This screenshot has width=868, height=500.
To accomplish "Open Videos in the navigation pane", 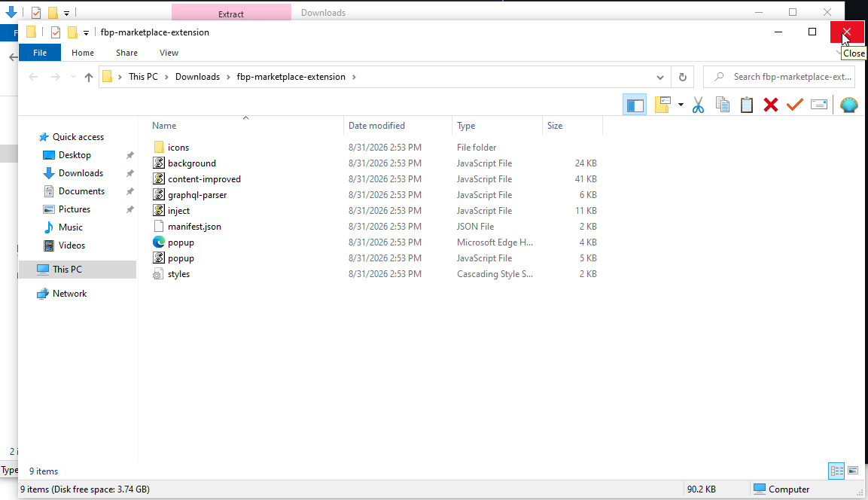I will click(72, 245).
